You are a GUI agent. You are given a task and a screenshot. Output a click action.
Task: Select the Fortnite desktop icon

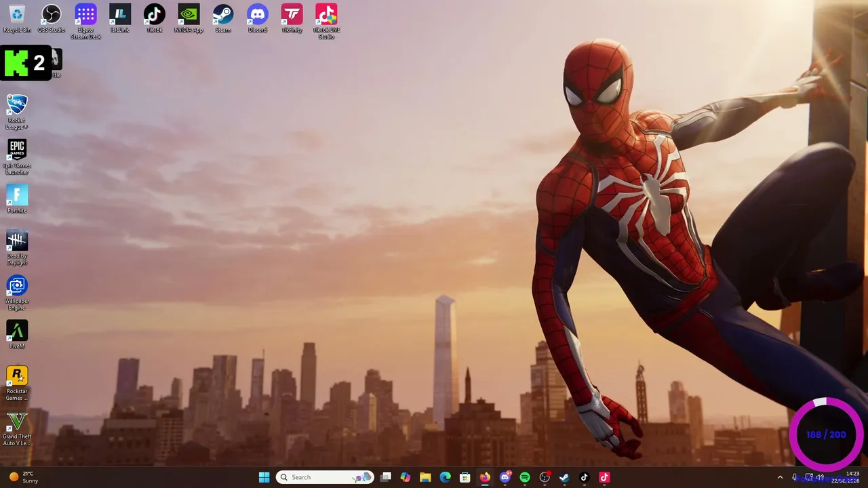17,199
